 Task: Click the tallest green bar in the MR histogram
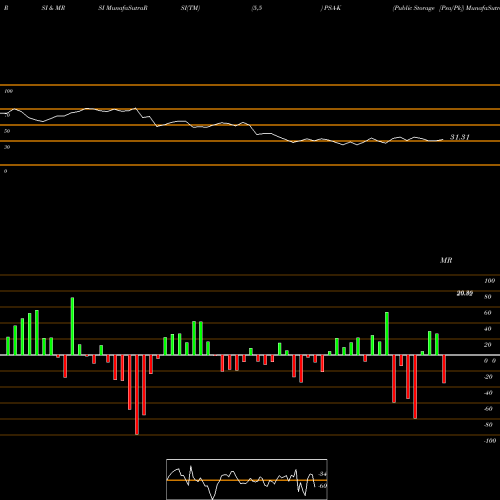click(x=72, y=326)
